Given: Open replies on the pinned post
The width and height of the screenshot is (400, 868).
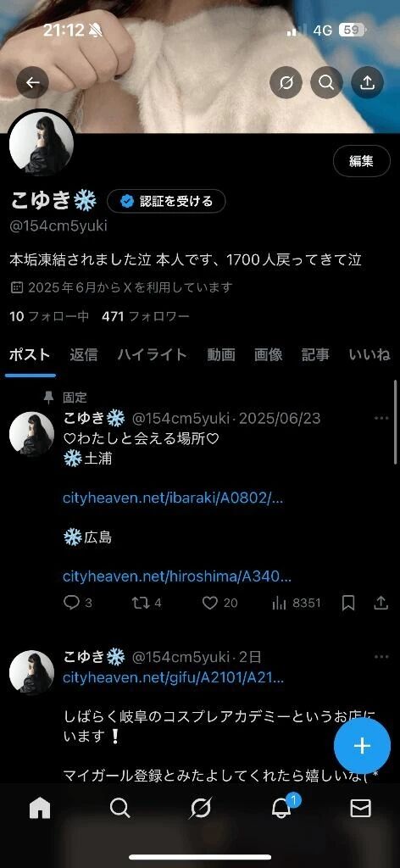Looking at the screenshot, I should (x=71, y=603).
